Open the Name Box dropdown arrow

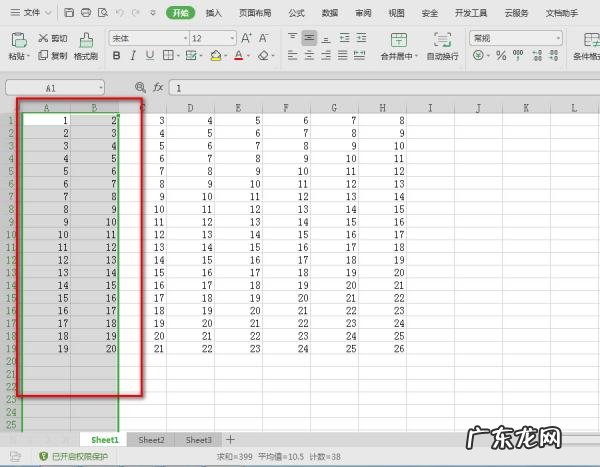(x=101, y=88)
